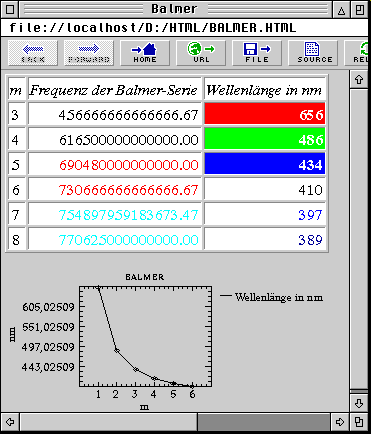Screen dimensions: 371x434
Task: Click the vertical scrollbar down arrow
Action: pyautogui.click(x=359, y=404)
